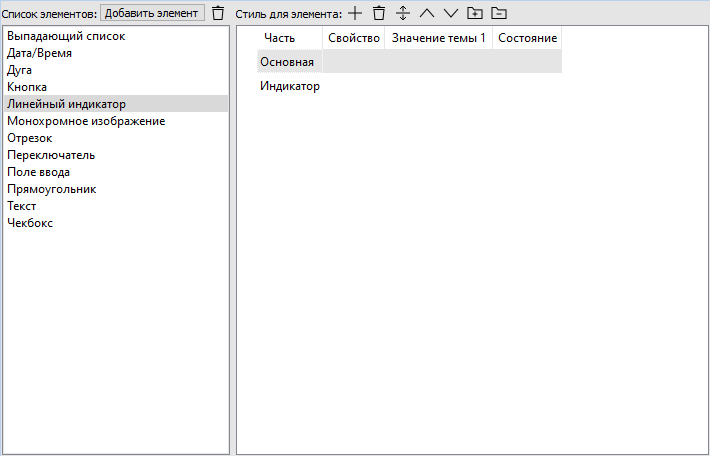
Task: Delete the selected style entry with the trash icon
Action: (x=379, y=13)
